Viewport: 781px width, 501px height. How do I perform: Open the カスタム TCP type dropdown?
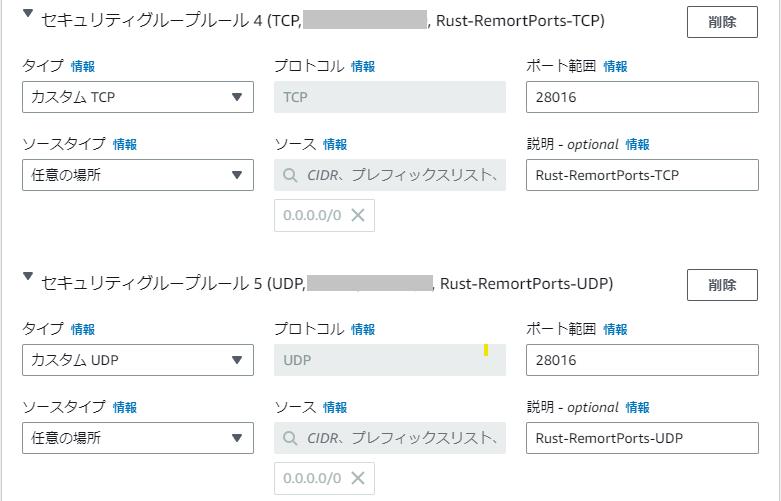pos(137,97)
